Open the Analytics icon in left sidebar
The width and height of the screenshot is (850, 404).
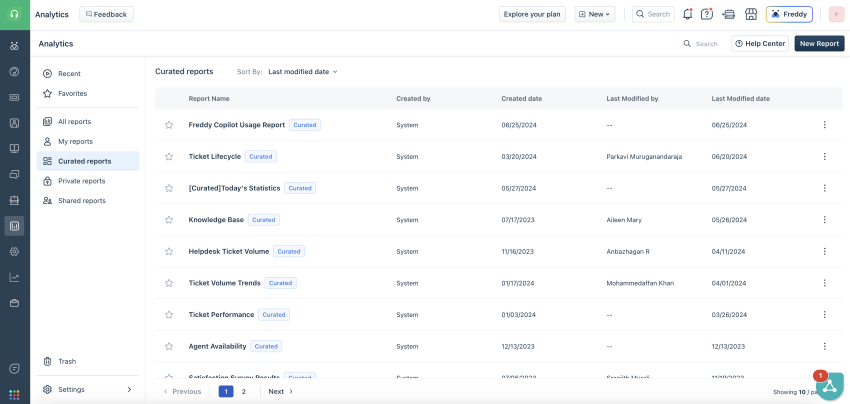click(15, 226)
